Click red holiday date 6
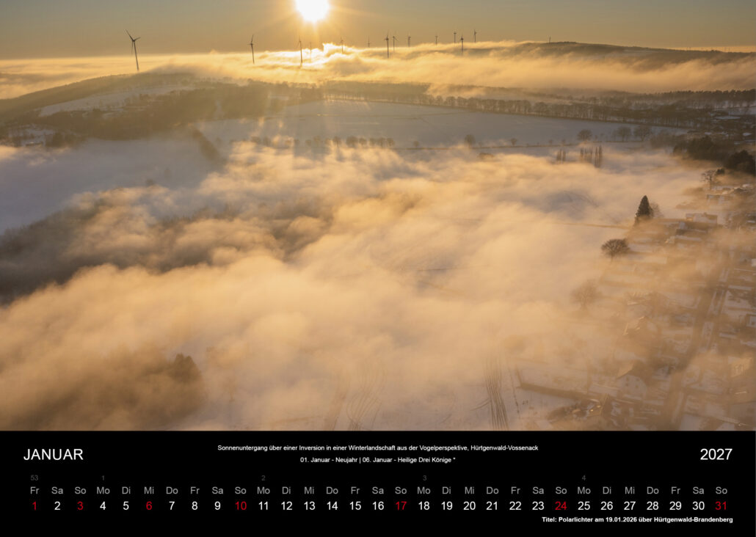The height and width of the screenshot is (537, 756). 149,505
